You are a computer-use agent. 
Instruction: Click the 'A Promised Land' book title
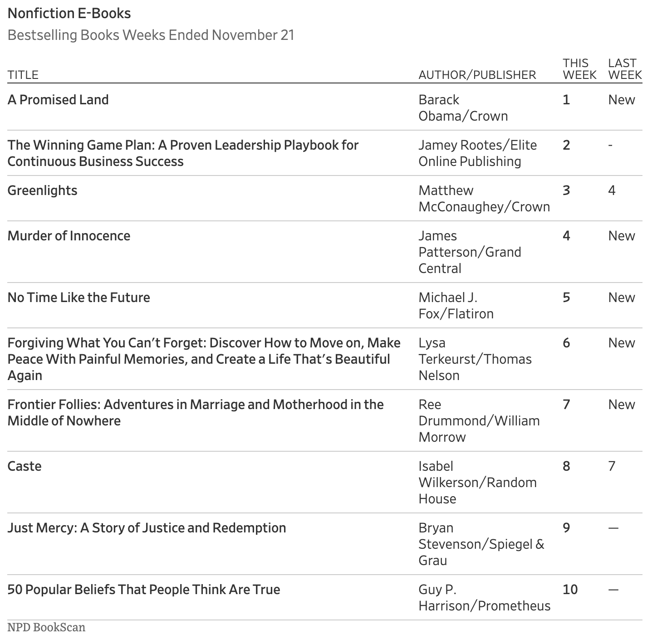[58, 100]
